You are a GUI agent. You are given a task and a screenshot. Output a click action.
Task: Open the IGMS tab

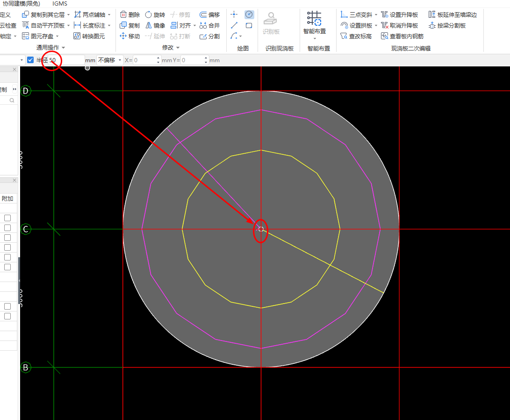(60, 4)
